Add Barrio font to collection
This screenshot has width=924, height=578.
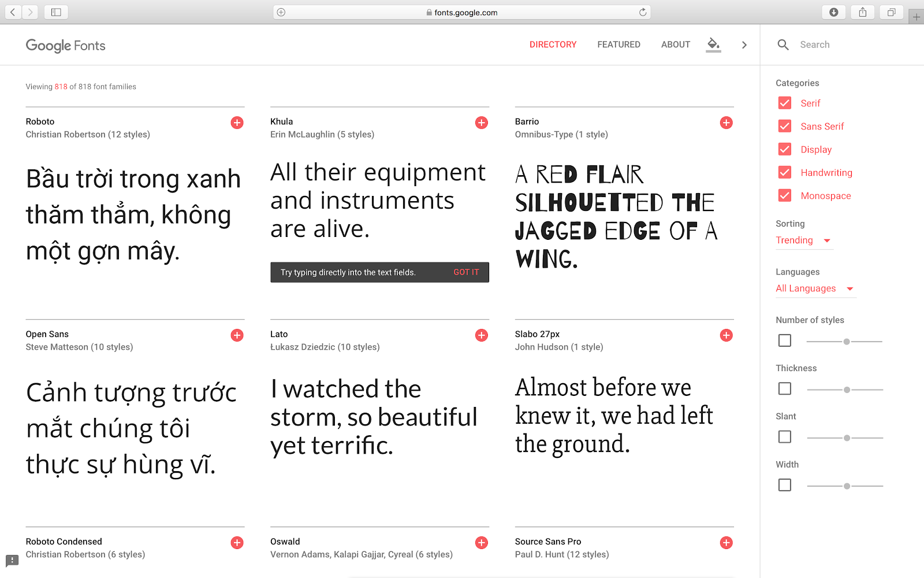pyautogui.click(x=726, y=123)
